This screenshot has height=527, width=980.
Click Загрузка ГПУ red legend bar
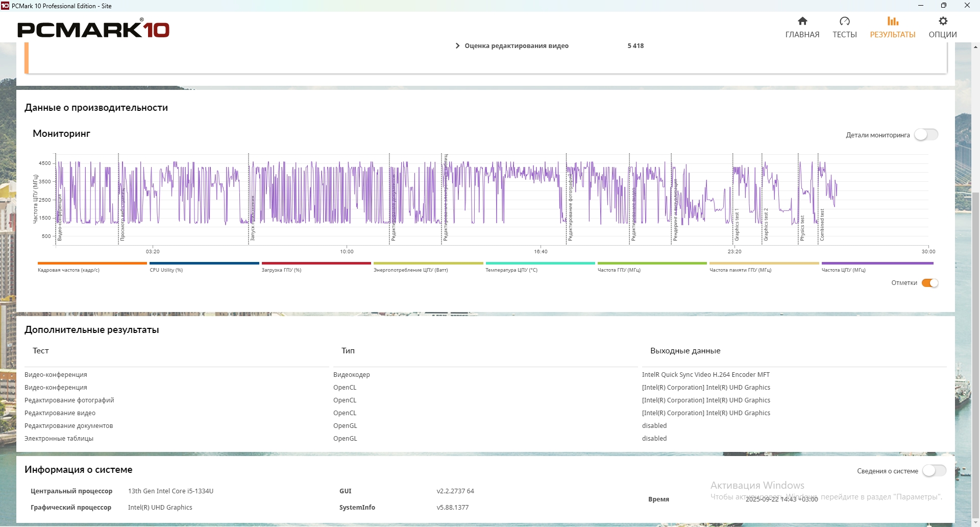click(316, 263)
